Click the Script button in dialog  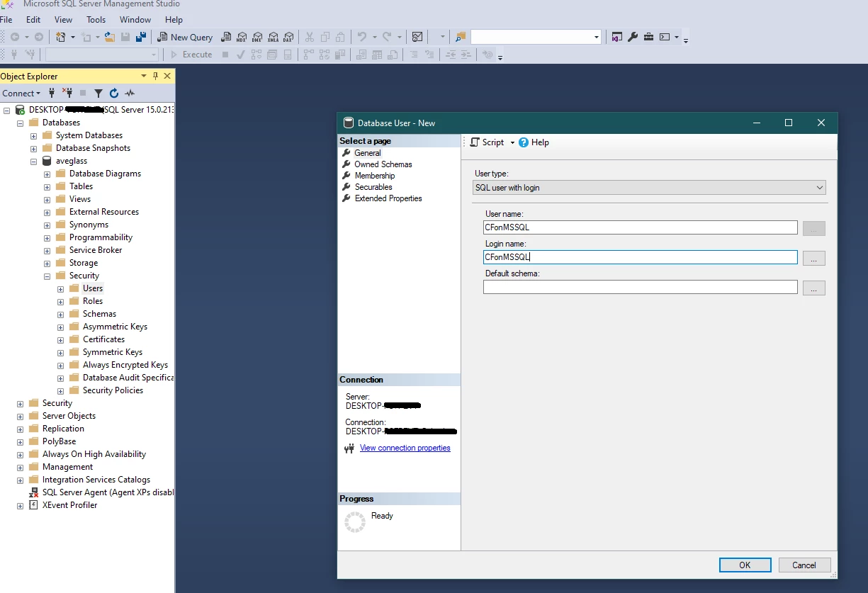(487, 142)
